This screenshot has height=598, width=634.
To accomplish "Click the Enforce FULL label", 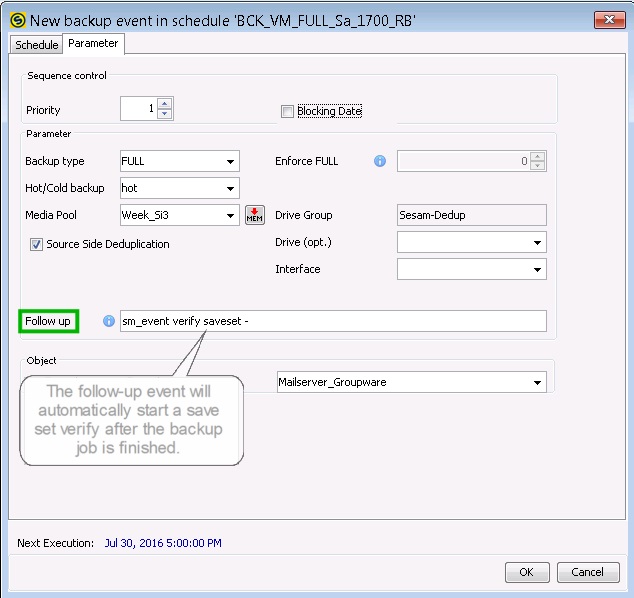I will [306, 161].
